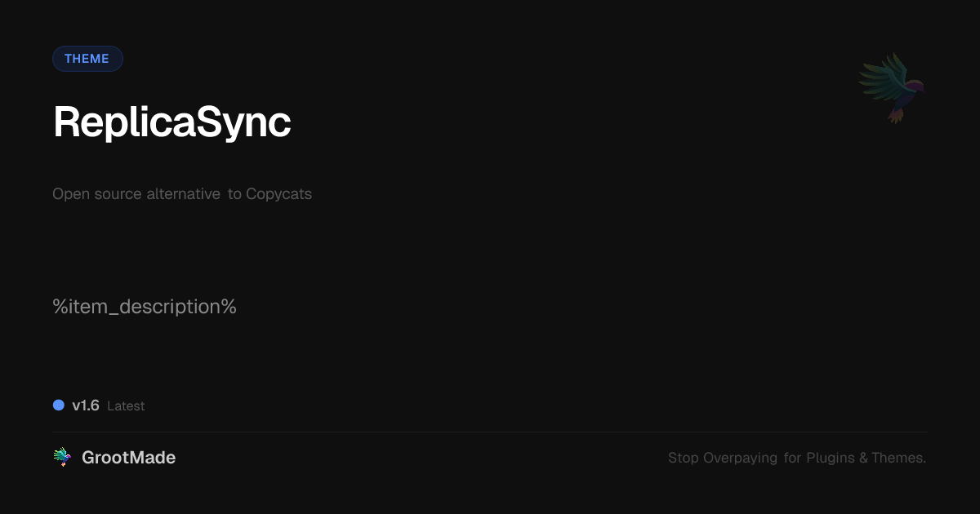Click the large parrot logo top right
The width and height of the screenshot is (980, 514).
click(x=893, y=86)
